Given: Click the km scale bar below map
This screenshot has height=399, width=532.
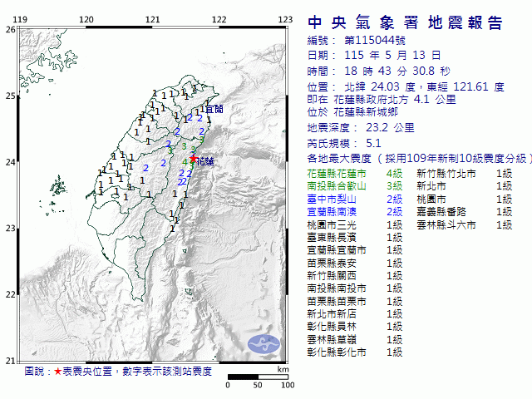Looking at the screenshot, I should pos(258,377).
